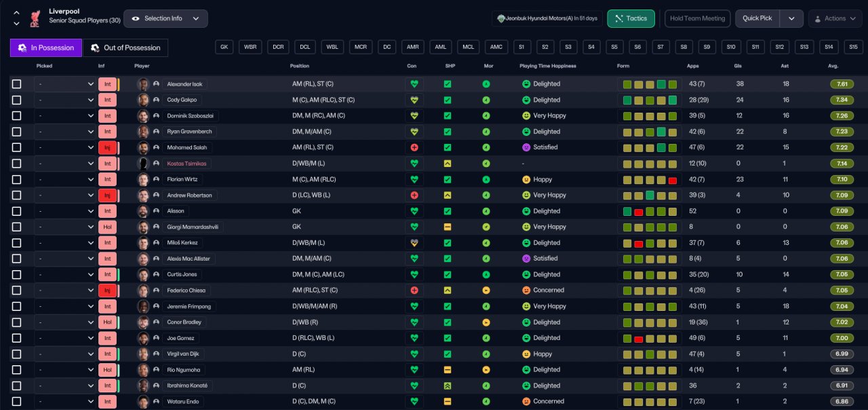Select the AMC position slot button

click(496, 47)
